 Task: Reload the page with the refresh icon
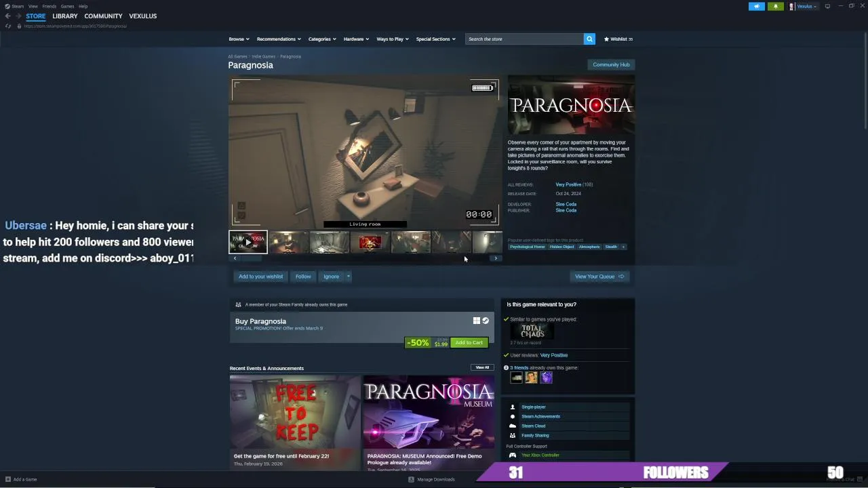7,26
